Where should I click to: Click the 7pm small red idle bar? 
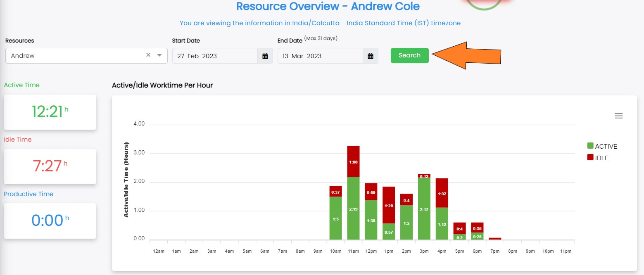tap(495, 239)
